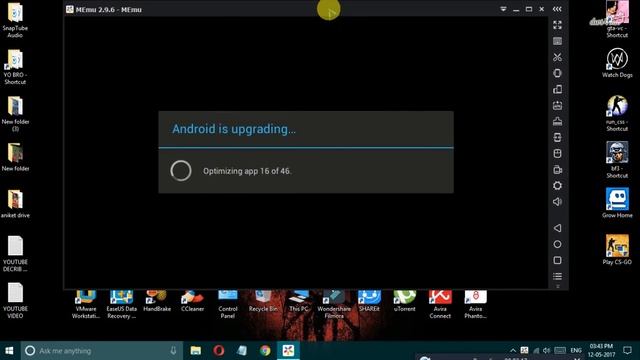This screenshot has width=640, height=360.
Task: Tap the Android recent apps square button
Action: [557, 260]
